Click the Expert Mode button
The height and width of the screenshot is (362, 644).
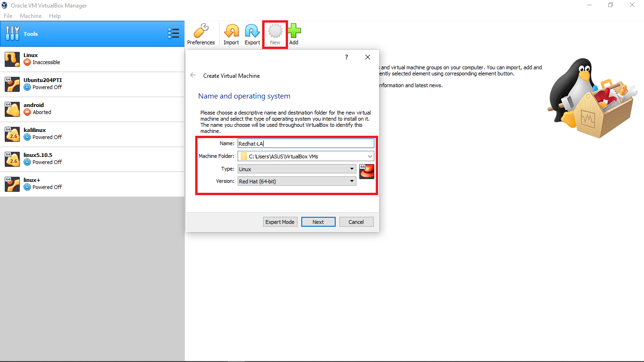click(280, 222)
